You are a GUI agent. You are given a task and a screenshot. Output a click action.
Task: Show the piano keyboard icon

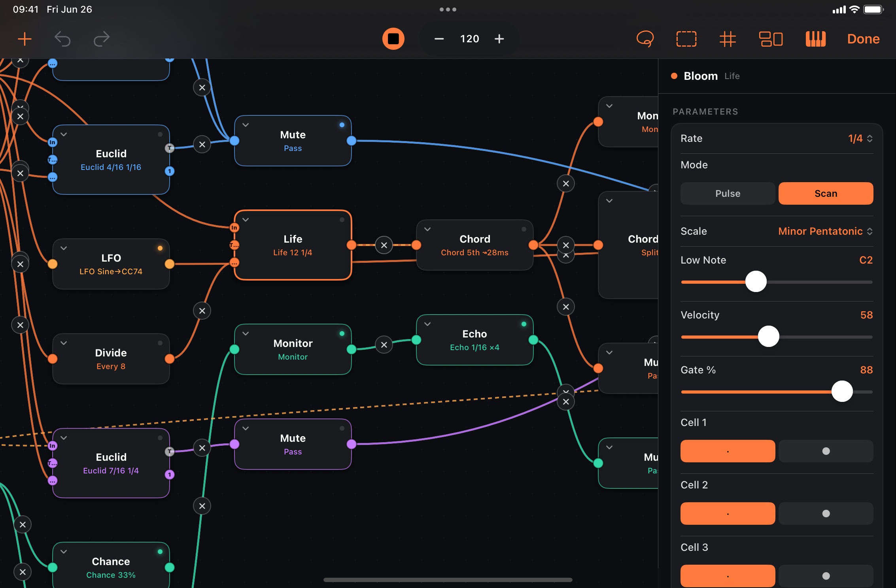pos(815,39)
